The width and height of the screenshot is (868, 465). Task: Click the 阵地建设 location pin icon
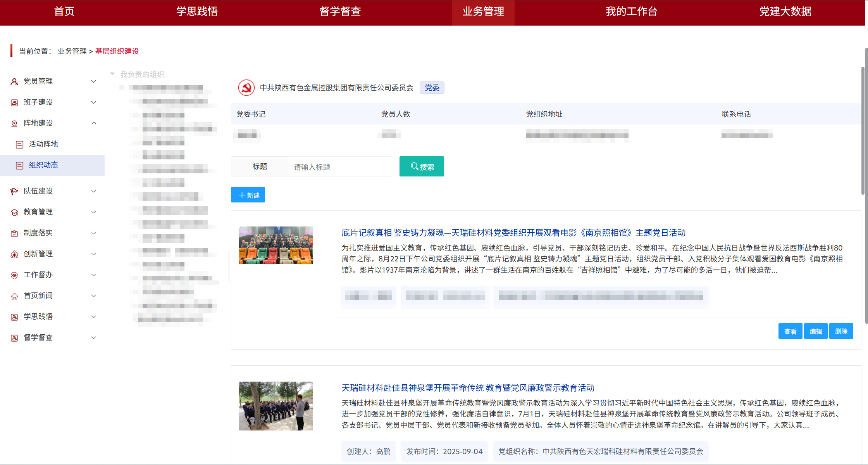click(x=14, y=123)
